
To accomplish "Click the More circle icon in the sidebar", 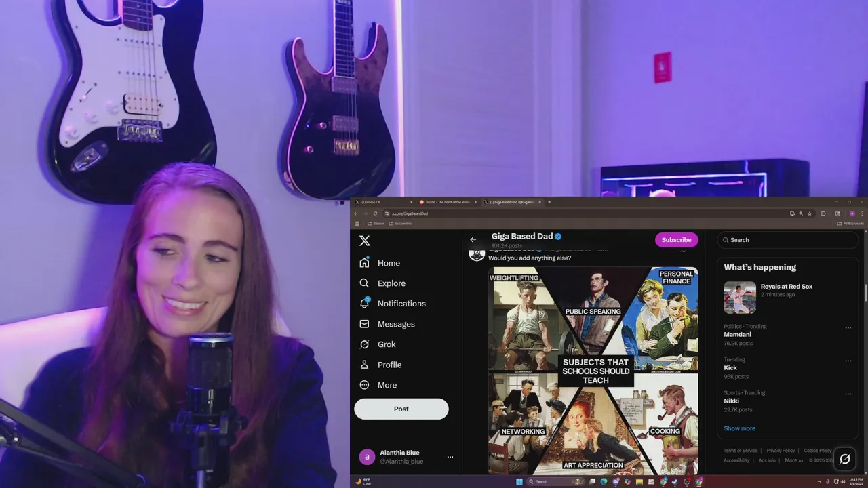I will [x=364, y=385].
